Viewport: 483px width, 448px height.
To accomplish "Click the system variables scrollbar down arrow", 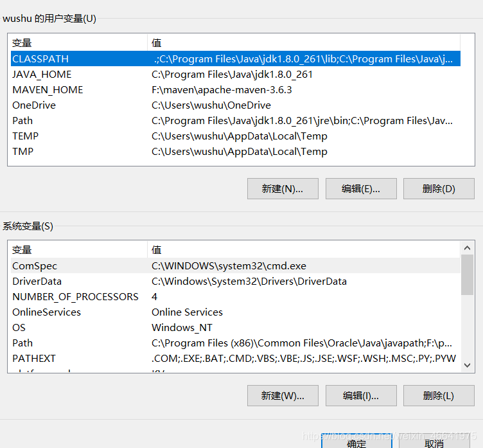I will [468, 365].
